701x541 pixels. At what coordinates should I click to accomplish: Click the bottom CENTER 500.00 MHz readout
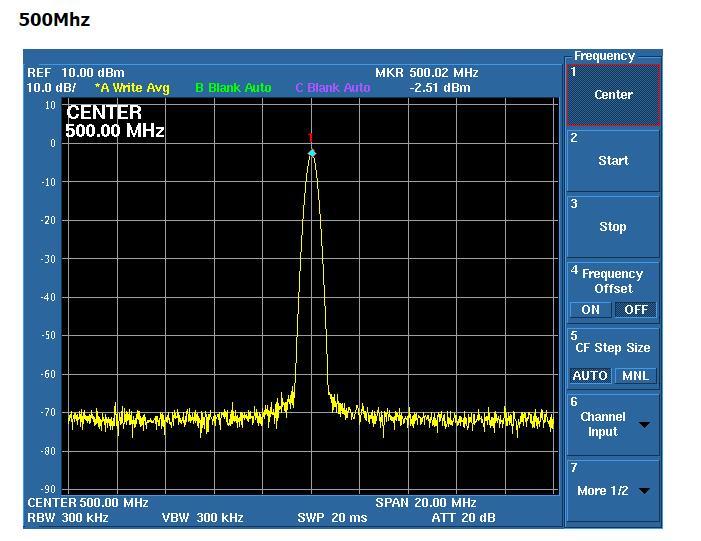click(x=88, y=503)
